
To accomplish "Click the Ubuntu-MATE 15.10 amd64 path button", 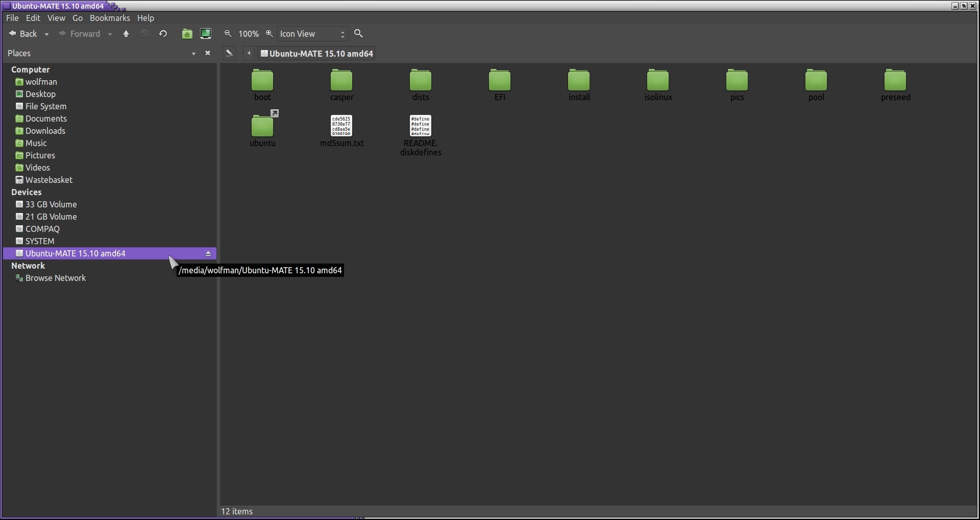I will click(316, 53).
